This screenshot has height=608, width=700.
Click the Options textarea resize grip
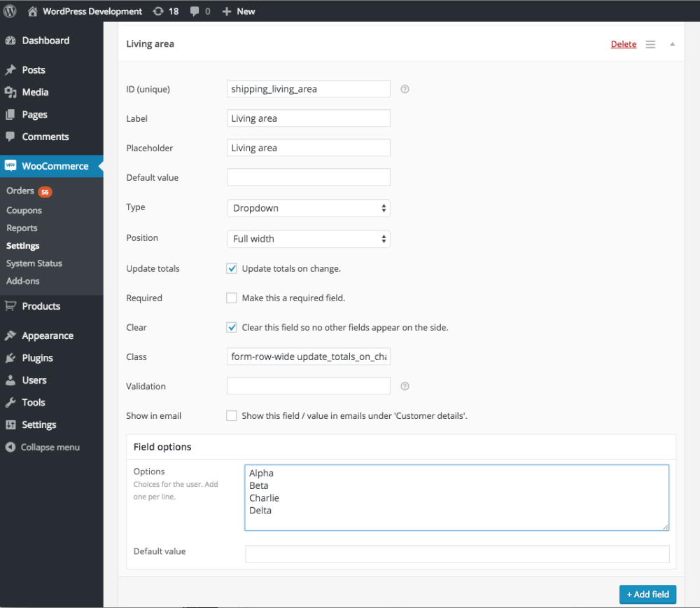(665, 527)
